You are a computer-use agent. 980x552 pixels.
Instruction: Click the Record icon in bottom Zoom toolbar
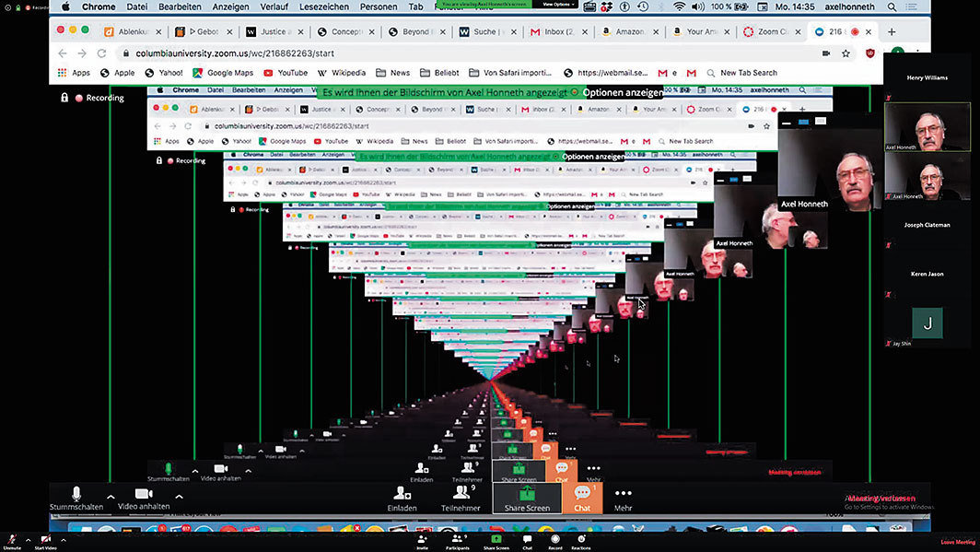(x=555, y=541)
